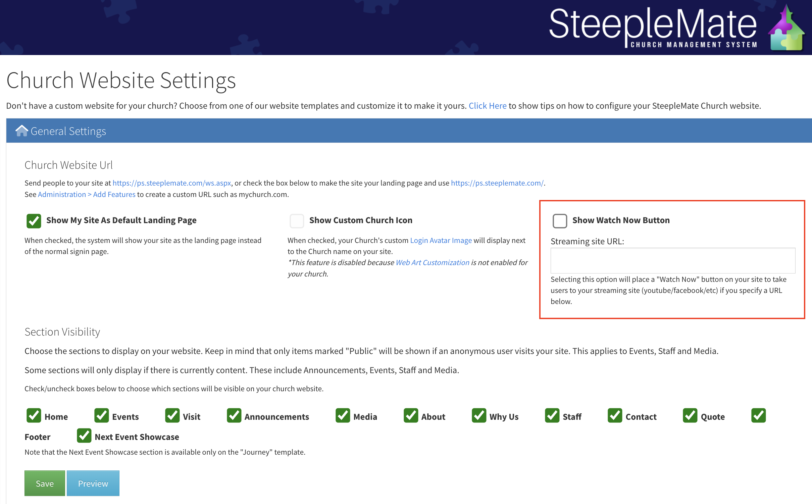
Task: Click the General Settings panel header
Action: tap(409, 131)
